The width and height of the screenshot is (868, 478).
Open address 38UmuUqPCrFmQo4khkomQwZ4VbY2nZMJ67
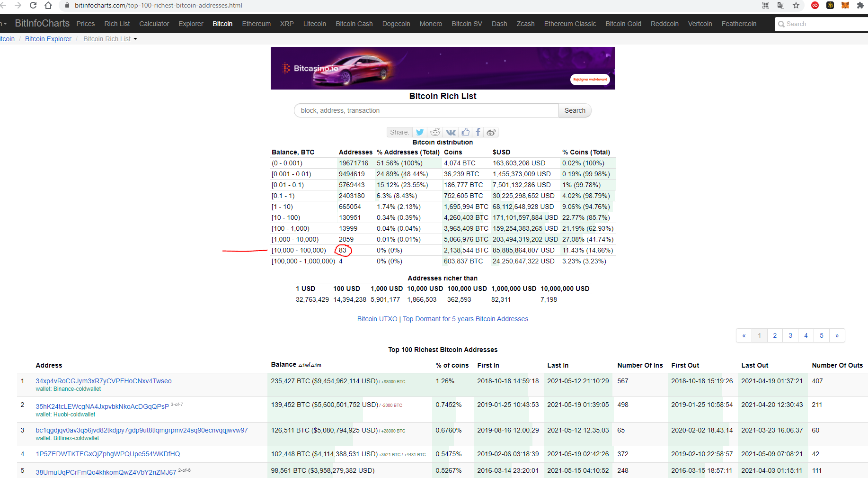[x=106, y=472]
